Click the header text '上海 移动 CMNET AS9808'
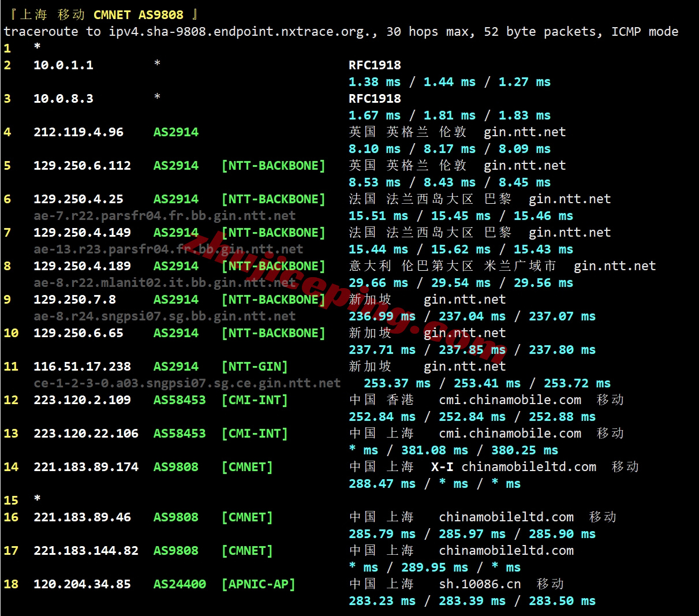This screenshot has height=616, width=699. click(x=102, y=14)
